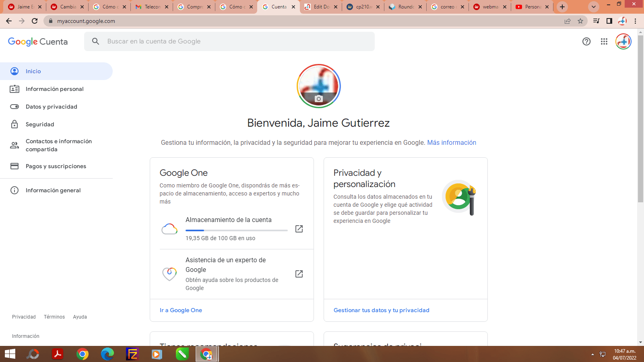Toggle the browser side panel

(609, 21)
